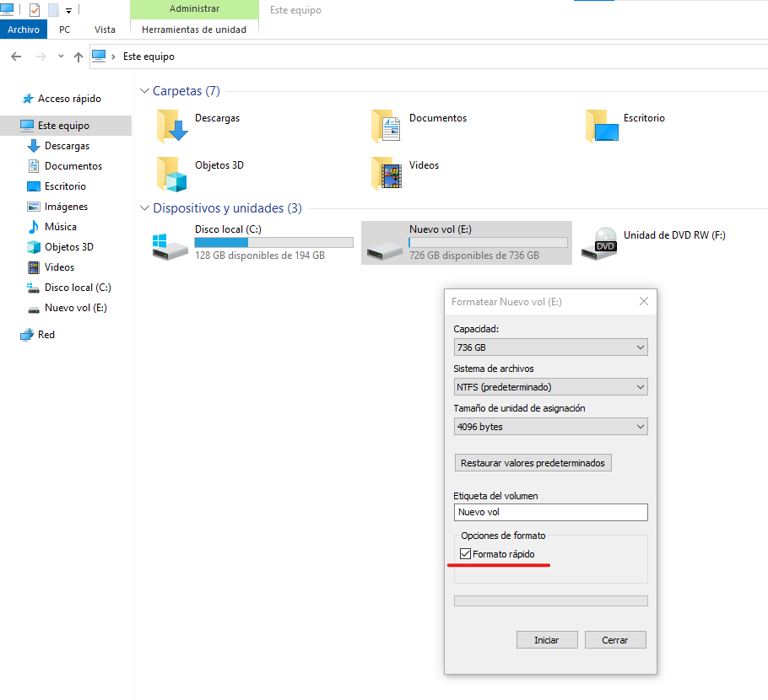Screen dimensions: 768x700
Task: Click Música in the navigation pane
Action: (x=60, y=227)
